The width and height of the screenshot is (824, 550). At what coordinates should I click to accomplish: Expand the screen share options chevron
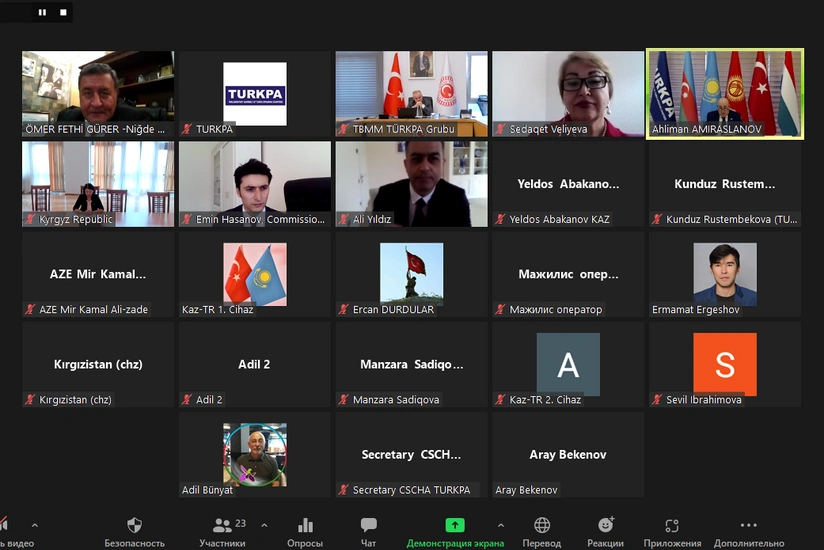(x=501, y=525)
